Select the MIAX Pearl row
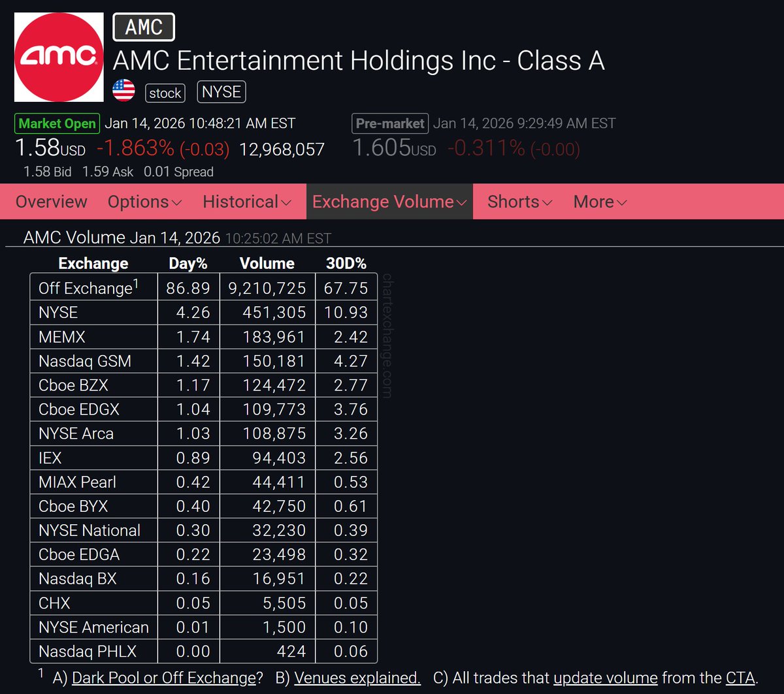 pyautogui.click(x=203, y=482)
